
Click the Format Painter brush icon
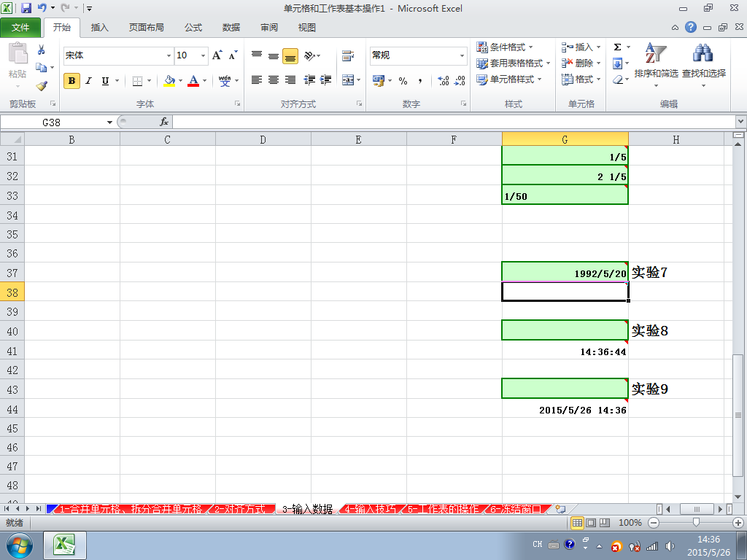[42, 86]
